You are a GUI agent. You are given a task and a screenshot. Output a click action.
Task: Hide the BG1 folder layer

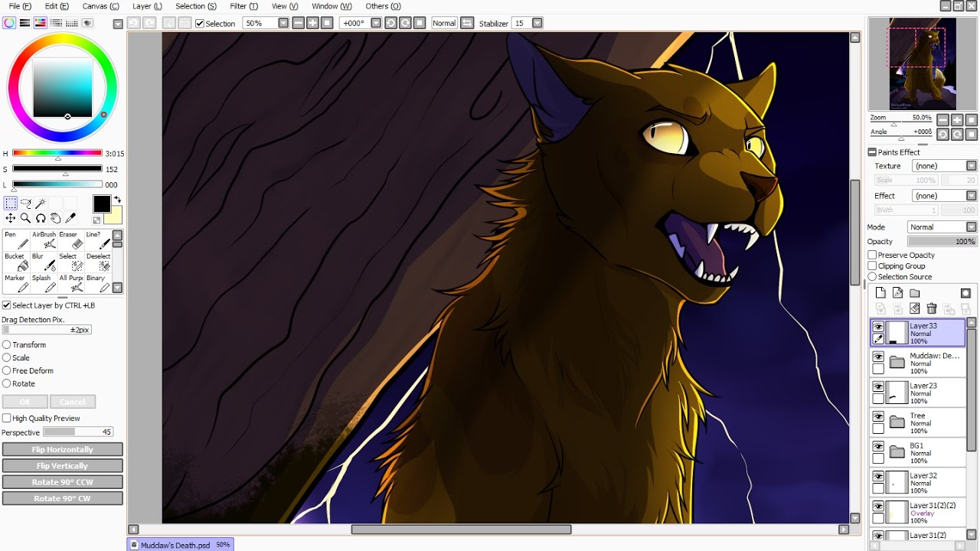(x=878, y=446)
